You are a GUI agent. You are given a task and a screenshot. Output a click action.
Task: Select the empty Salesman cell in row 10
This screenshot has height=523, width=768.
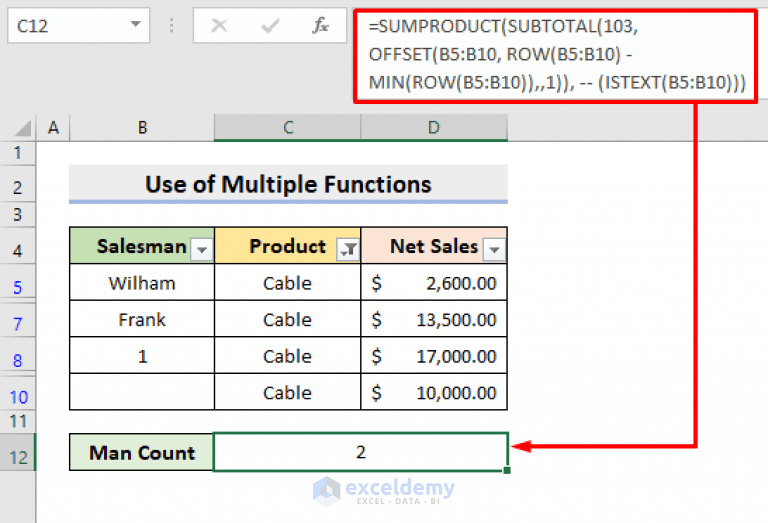tap(142, 392)
